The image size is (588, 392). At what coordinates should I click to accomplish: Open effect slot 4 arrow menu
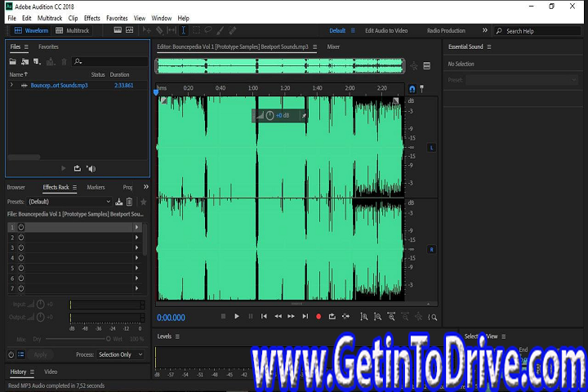(137, 258)
